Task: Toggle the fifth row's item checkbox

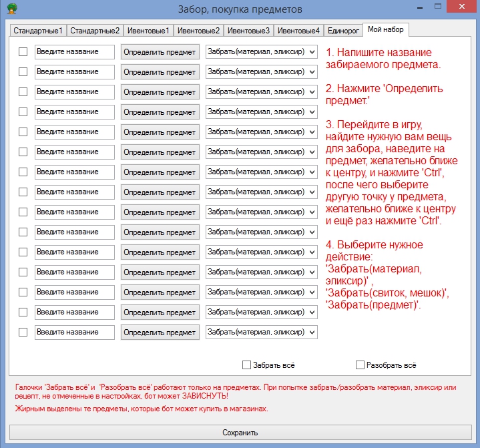Action: coord(23,132)
